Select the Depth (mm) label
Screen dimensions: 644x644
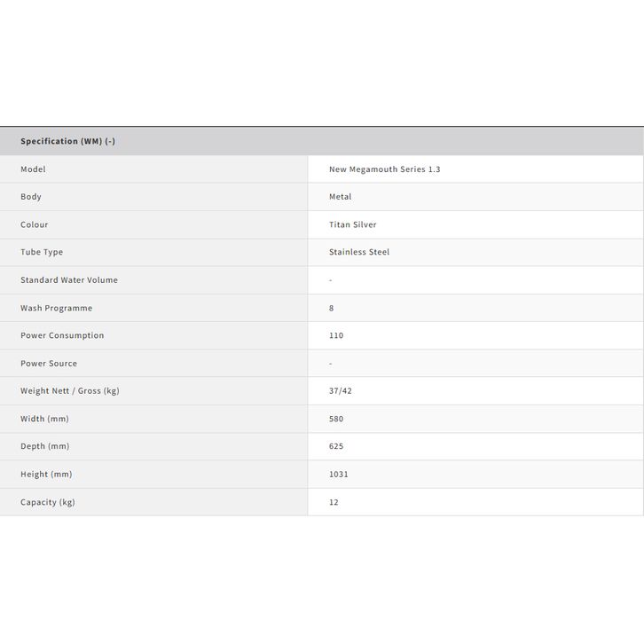click(44, 446)
